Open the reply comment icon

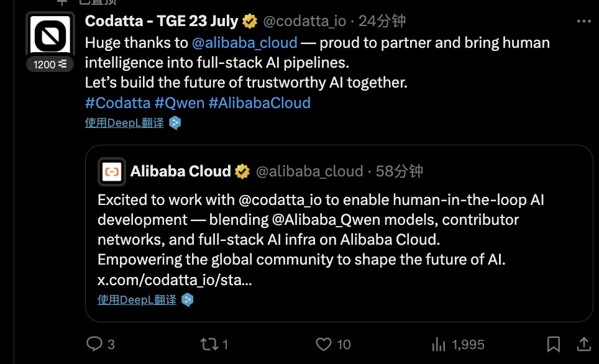[x=94, y=344]
